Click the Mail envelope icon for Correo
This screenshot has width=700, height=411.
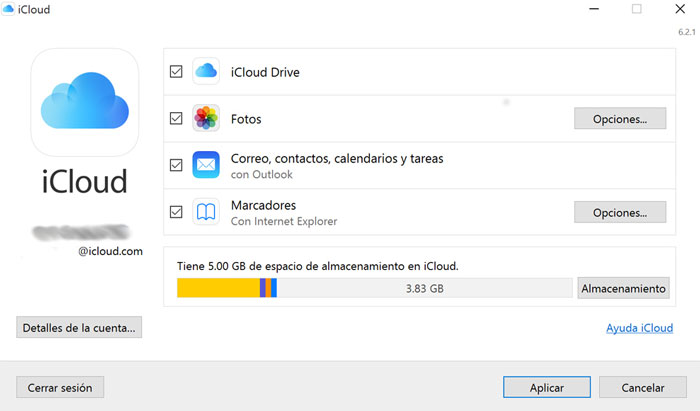[x=206, y=165]
